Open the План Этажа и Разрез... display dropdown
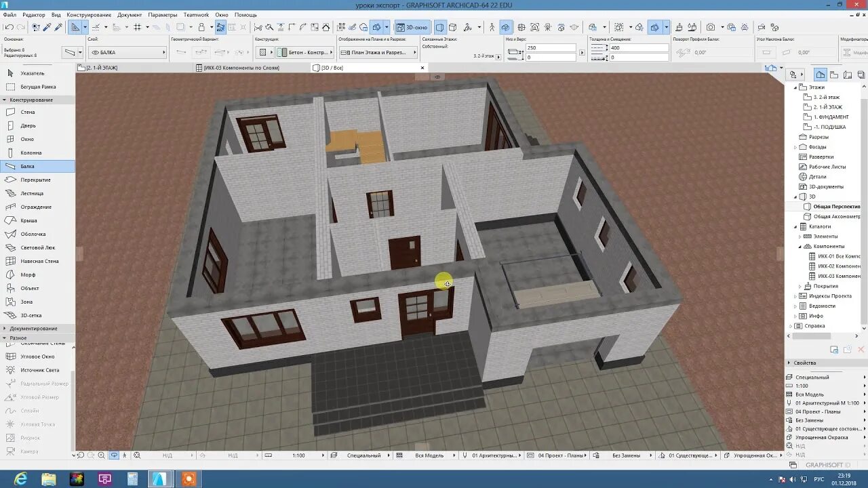Image resolution: width=868 pixels, height=488 pixels. coord(378,52)
